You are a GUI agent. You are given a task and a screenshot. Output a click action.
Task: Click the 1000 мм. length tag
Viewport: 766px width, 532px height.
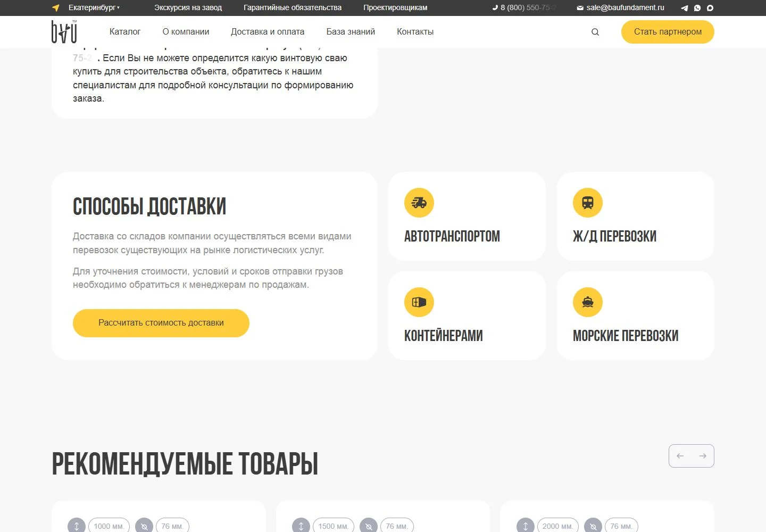click(x=109, y=526)
